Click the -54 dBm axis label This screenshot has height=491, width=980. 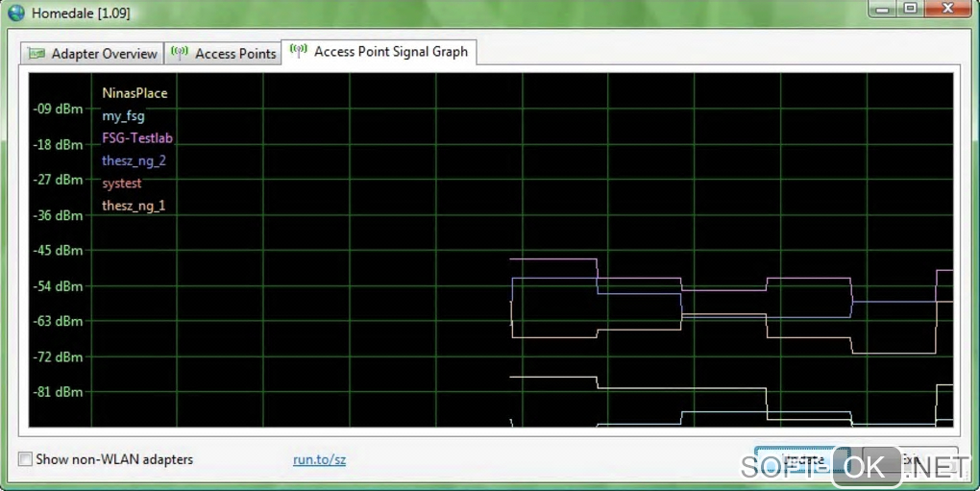point(58,286)
